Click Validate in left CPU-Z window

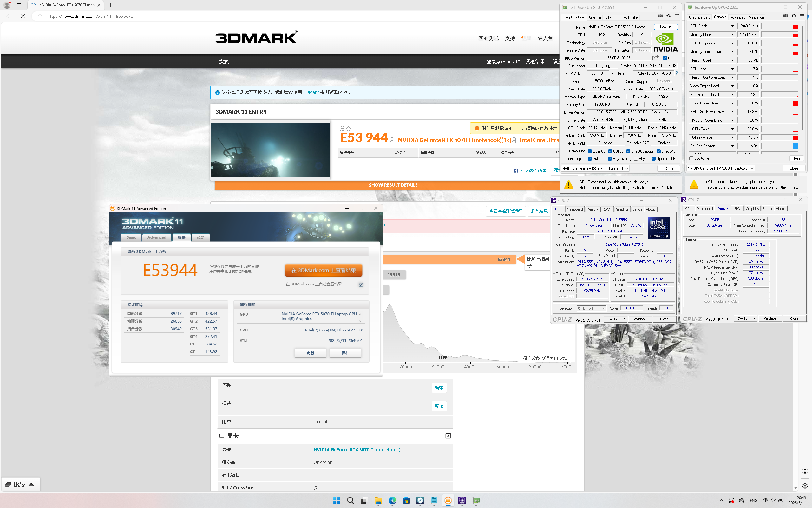(x=639, y=319)
